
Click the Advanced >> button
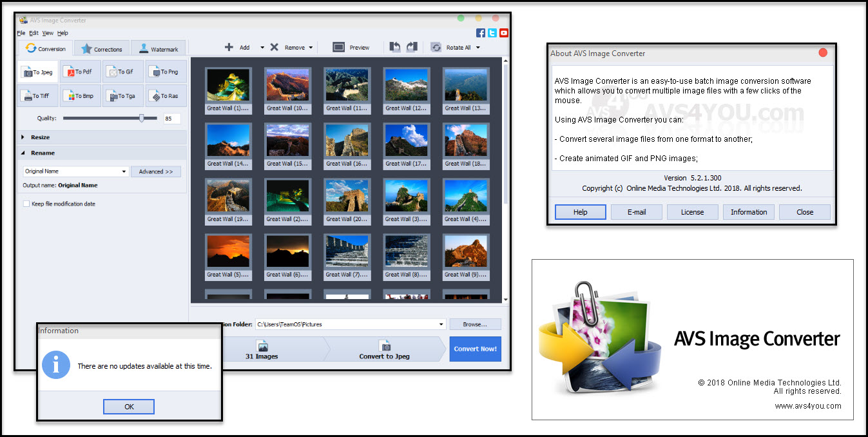click(x=156, y=171)
